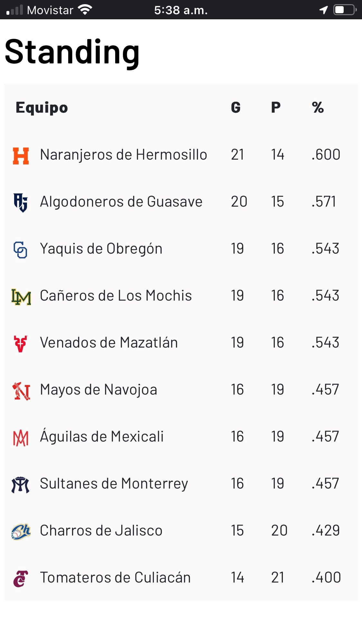Select Algodoneros de Guasave team name
362x644 pixels.
[121, 202]
